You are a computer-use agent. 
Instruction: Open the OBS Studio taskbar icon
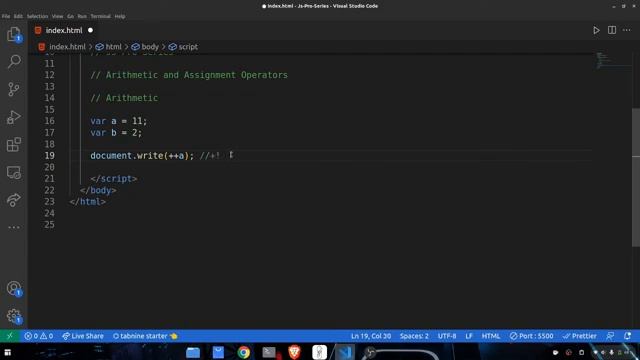pos(370,352)
